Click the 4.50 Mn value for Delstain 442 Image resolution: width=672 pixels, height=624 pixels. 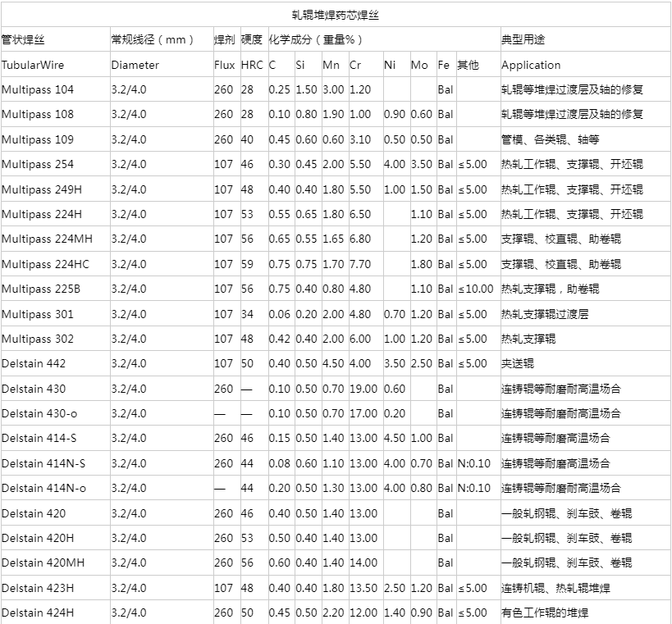click(x=333, y=363)
